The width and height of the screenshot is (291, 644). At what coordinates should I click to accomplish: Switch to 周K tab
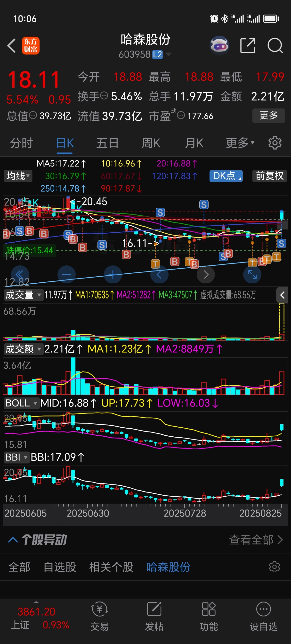151,143
